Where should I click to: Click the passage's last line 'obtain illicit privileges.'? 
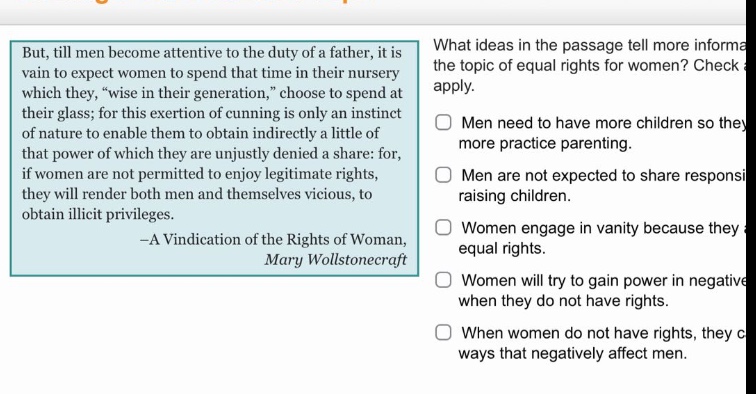pyautogui.click(x=98, y=214)
